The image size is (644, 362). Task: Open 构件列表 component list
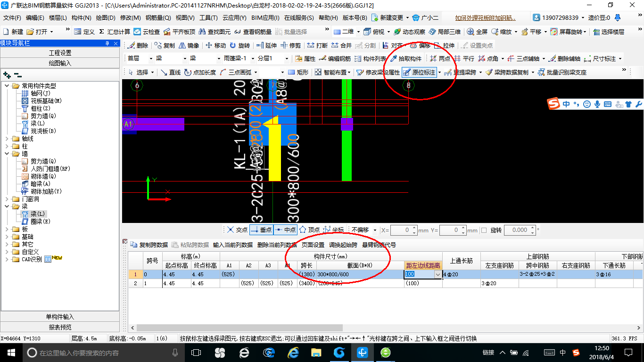(x=370, y=59)
